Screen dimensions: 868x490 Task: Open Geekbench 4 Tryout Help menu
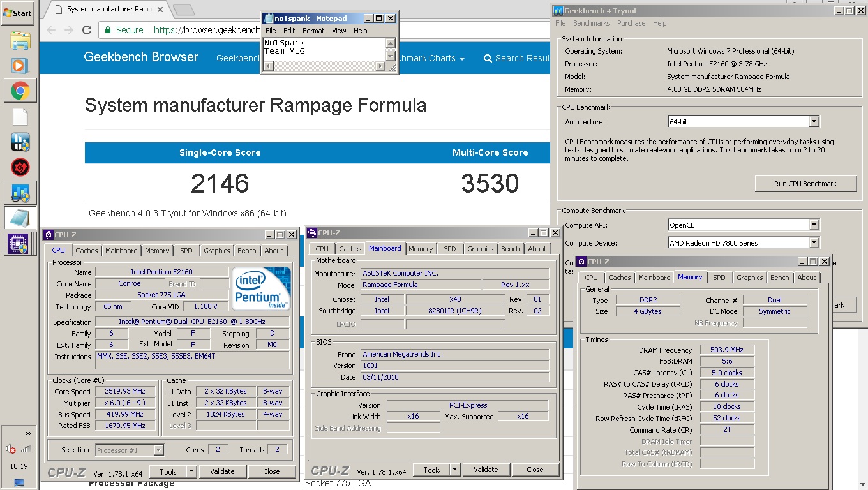click(x=659, y=23)
